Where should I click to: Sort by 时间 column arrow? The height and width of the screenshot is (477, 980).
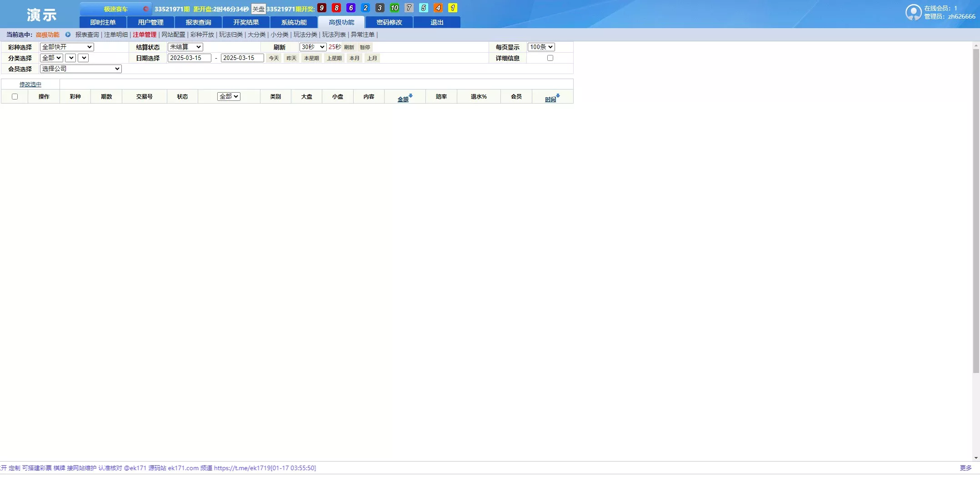pos(558,96)
